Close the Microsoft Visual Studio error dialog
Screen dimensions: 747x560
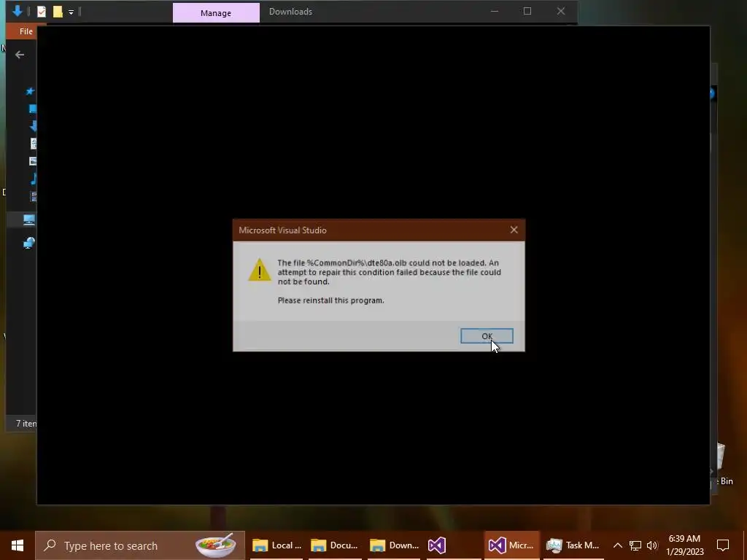click(514, 230)
